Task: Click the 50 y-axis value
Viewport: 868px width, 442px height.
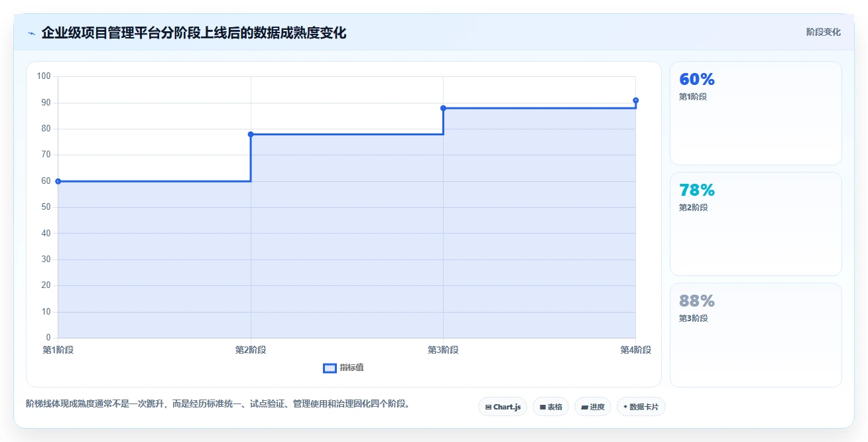Action: 46,207
